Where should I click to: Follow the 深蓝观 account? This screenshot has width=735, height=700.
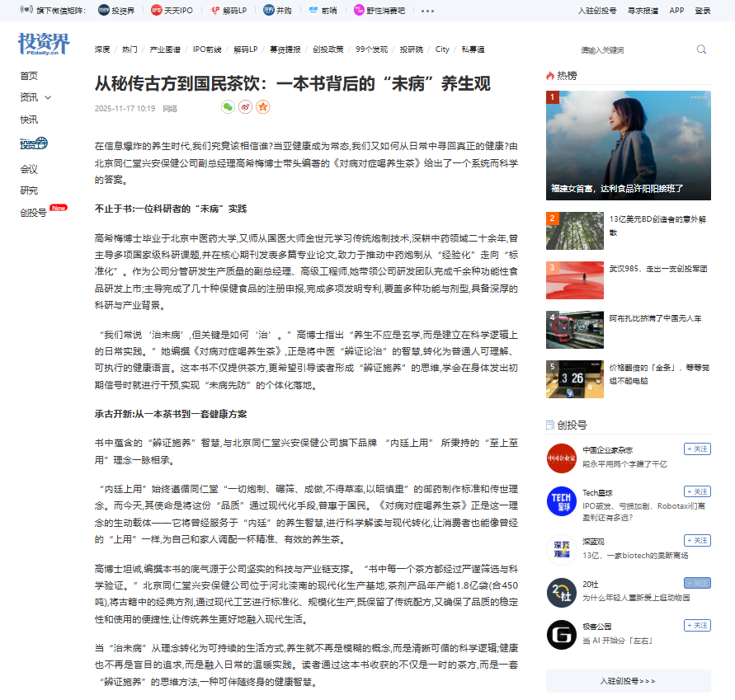pos(697,541)
